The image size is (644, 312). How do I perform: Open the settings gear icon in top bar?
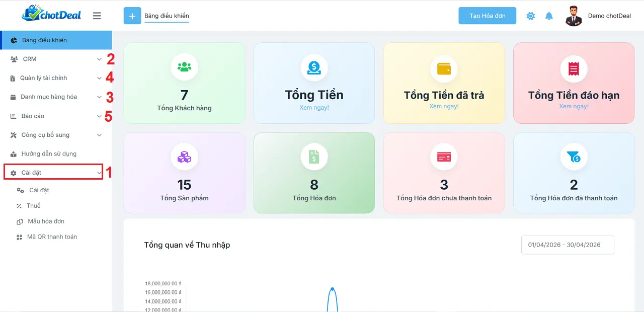[x=530, y=16]
